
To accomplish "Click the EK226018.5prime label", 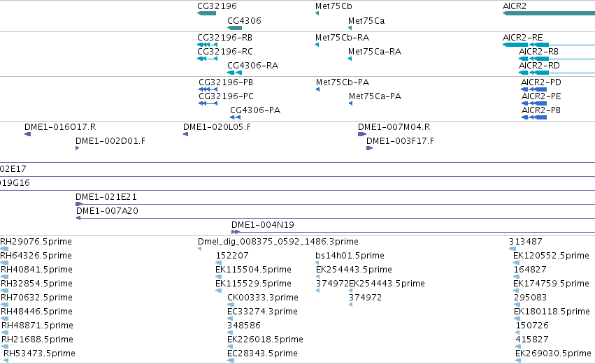I will click(265, 340).
